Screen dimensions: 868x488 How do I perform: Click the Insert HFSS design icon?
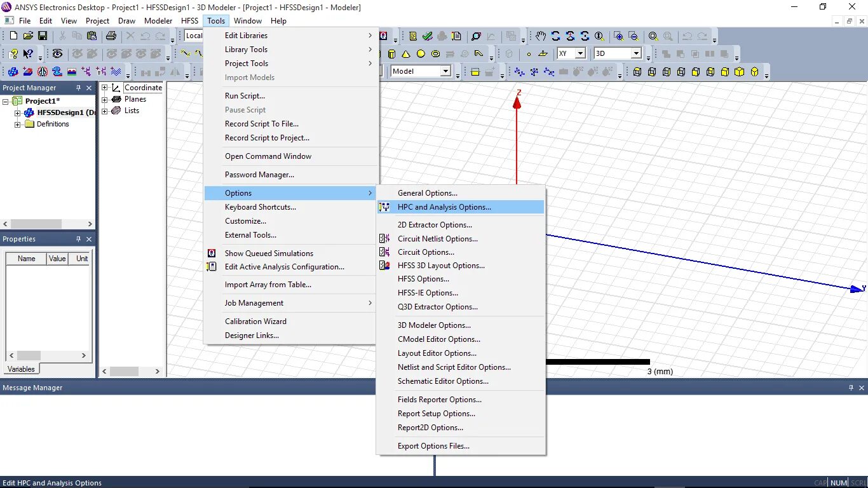point(13,72)
